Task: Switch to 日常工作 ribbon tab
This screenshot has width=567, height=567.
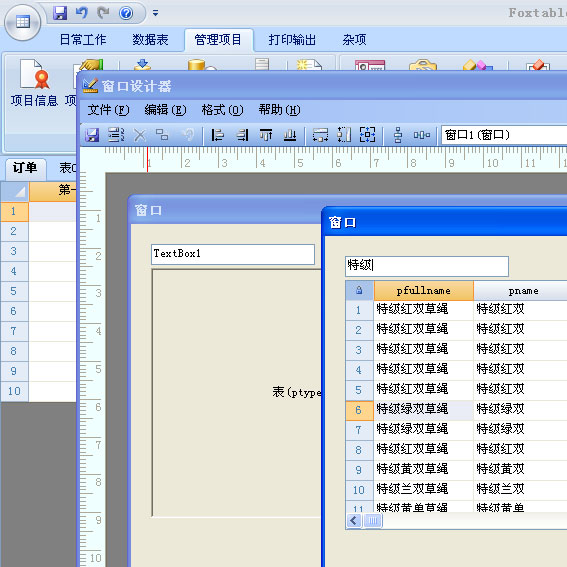Action: coord(83,39)
